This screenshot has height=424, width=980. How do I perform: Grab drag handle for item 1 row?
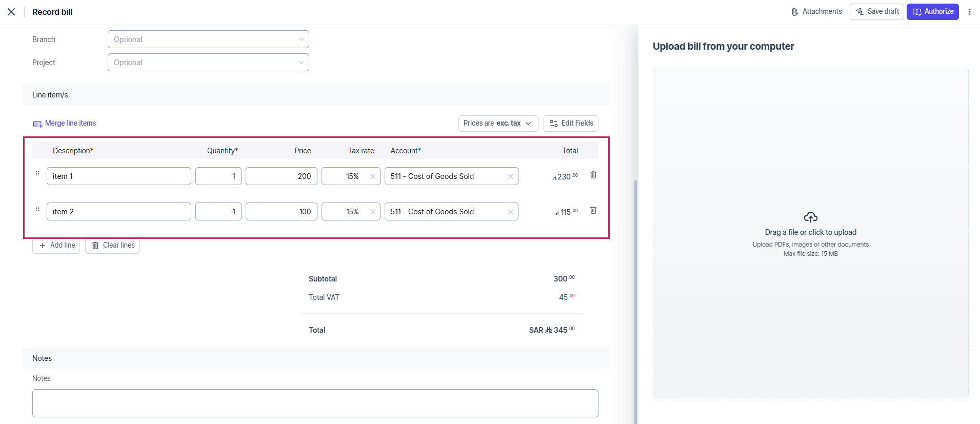pos(37,174)
